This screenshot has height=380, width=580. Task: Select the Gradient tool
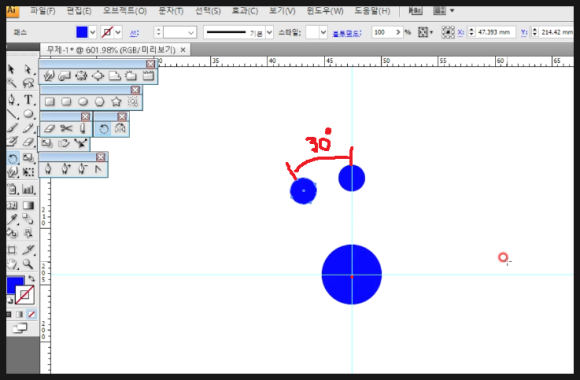[x=28, y=205]
